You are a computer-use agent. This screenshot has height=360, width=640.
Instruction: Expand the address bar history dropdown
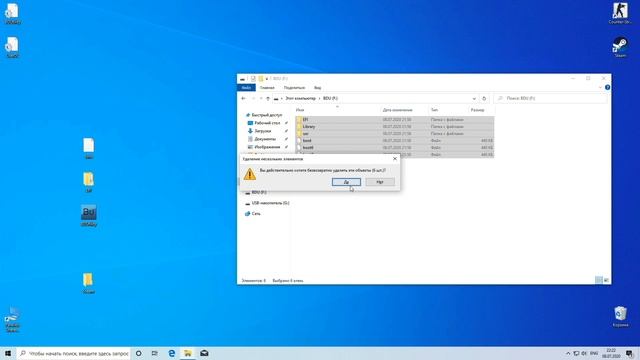474,98
